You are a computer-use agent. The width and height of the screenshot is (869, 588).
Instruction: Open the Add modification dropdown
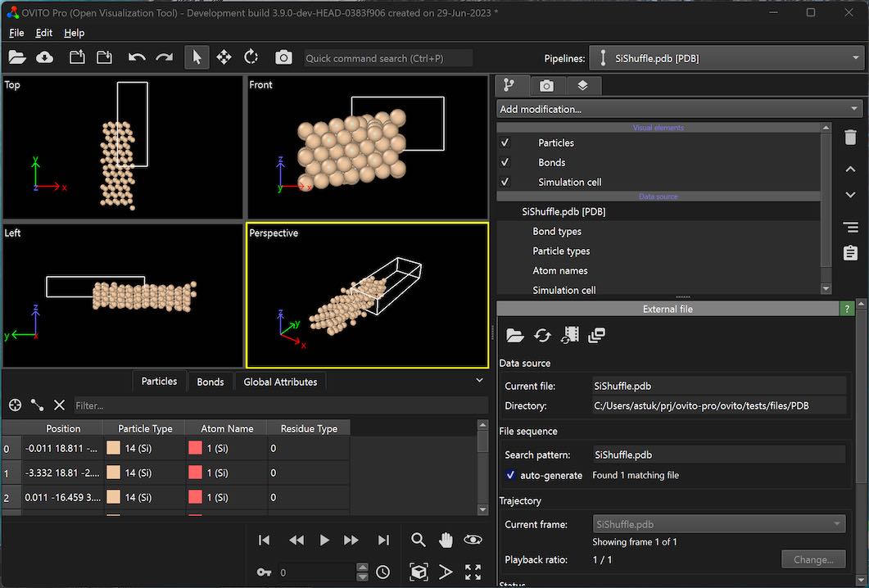click(x=679, y=109)
